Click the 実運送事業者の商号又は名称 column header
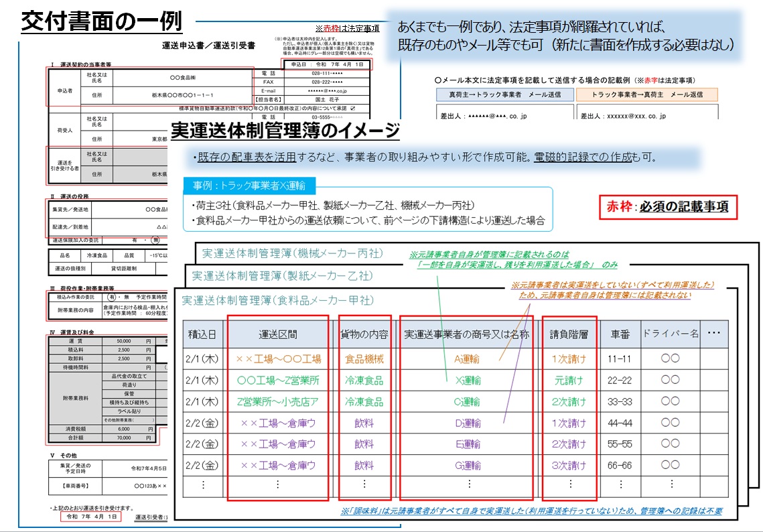763x532 pixels. [467, 334]
